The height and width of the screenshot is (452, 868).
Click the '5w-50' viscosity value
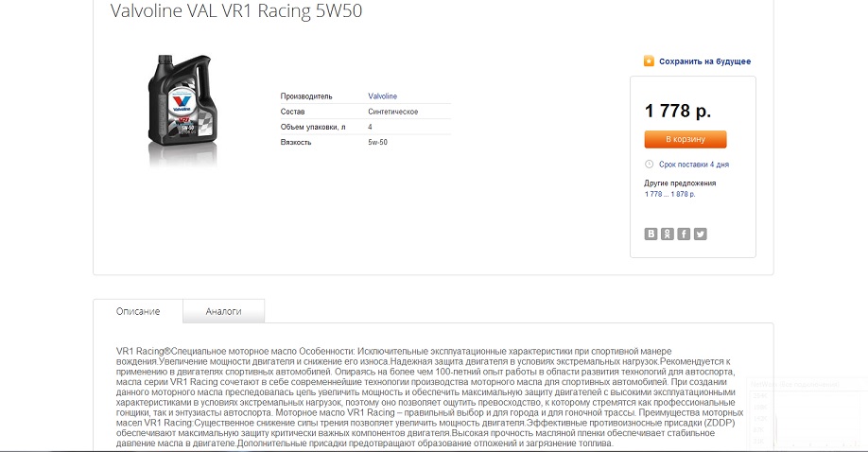click(x=377, y=143)
